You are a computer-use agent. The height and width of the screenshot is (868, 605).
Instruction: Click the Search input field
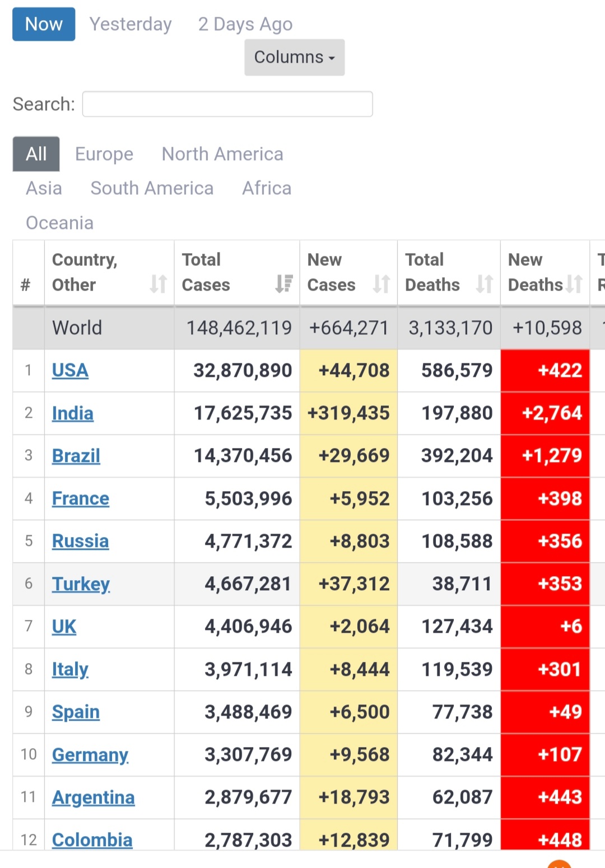[x=227, y=104]
